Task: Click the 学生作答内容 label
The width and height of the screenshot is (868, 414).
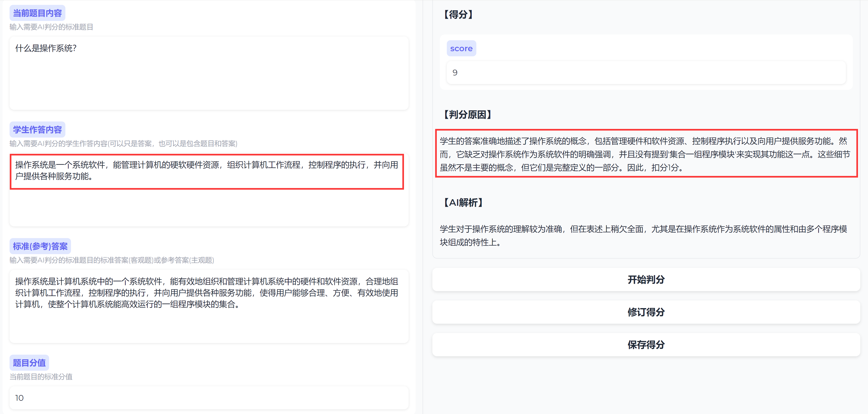Action: 37,130
